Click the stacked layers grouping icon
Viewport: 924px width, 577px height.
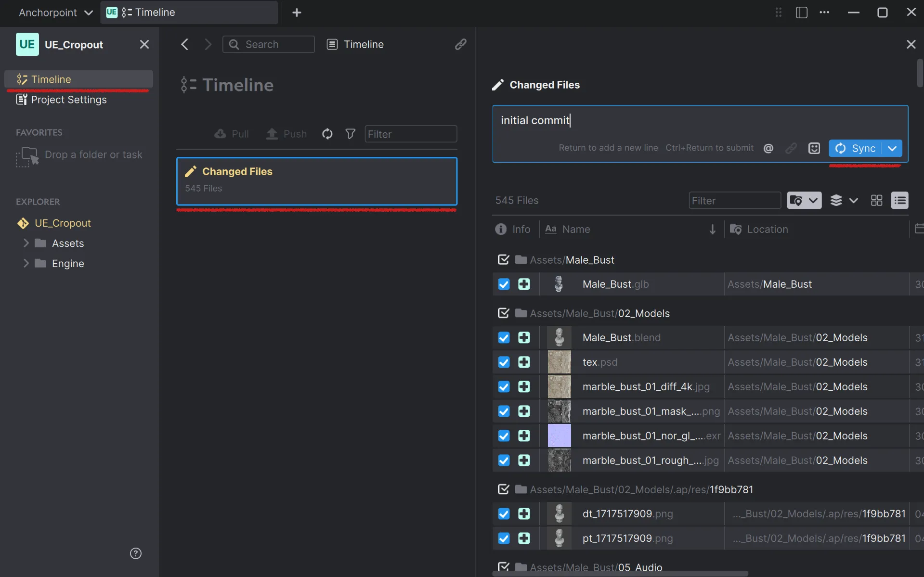[x=836, y=200]
